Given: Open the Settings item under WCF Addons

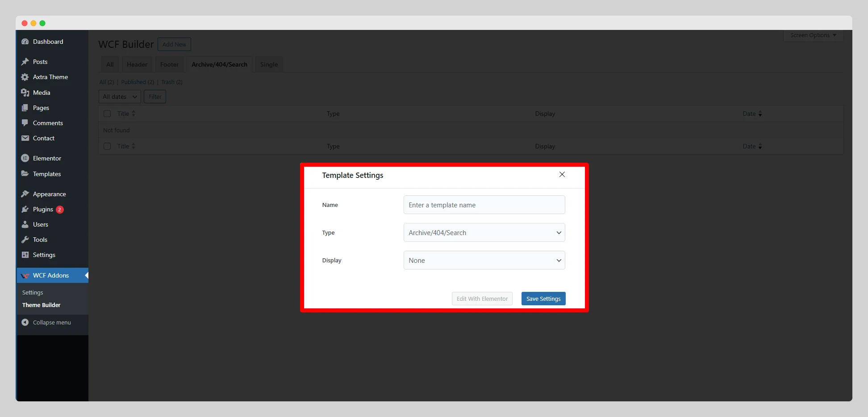Looking at the screenshot, I should [33, 292].
